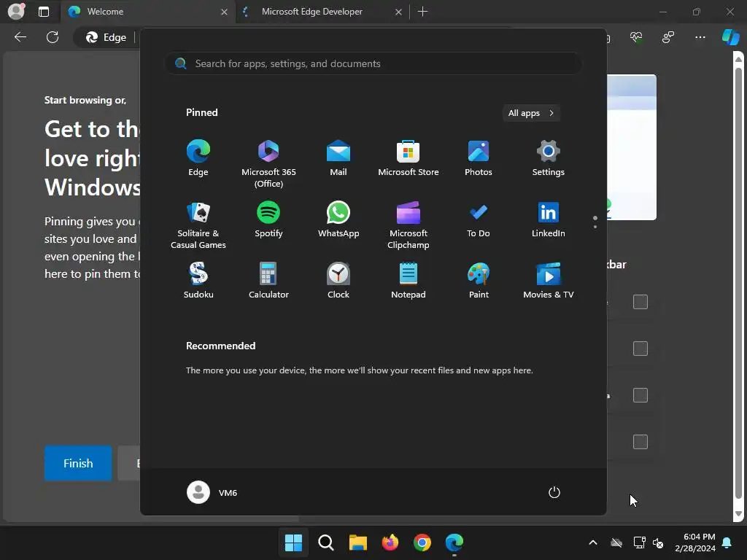Open the clock showing 6:04 PM
The image size is (747, 560).
(x=695, y=542)
